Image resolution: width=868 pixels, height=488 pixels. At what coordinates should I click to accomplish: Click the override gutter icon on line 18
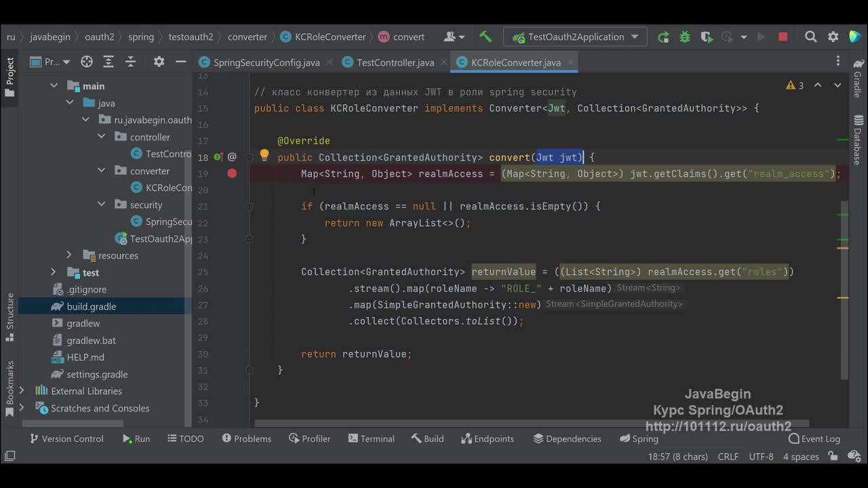(x=218, y=157)
